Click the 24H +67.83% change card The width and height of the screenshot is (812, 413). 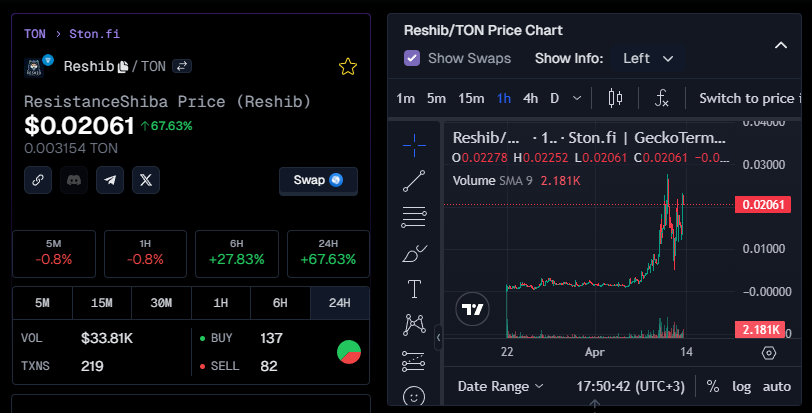pyautogui.click(x=328, y=254)
